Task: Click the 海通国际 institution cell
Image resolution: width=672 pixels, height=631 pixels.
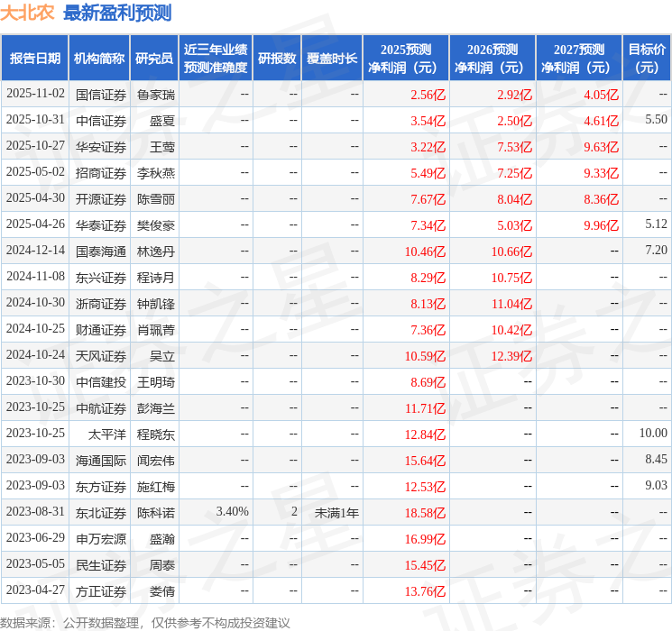Action: click(x=101, y=461)
